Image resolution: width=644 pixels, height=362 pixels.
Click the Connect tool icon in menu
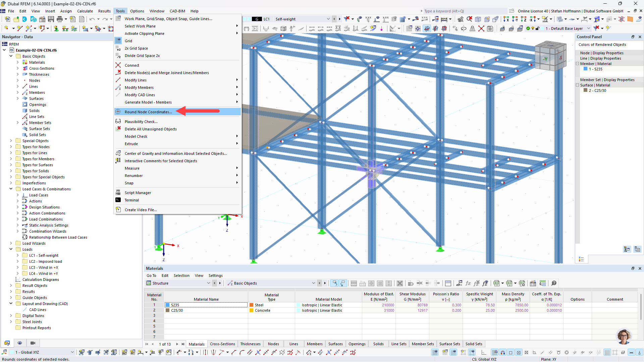[x=118, y=65]
